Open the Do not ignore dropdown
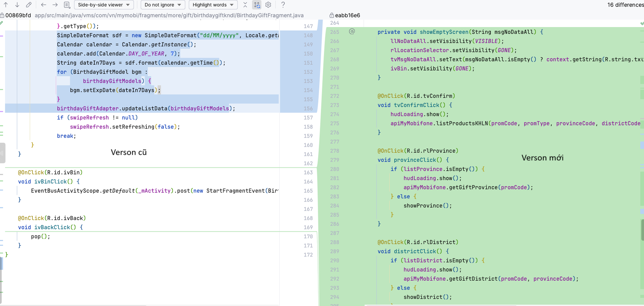The width and height of the screenshot is (644, 306). click(163, 5)
